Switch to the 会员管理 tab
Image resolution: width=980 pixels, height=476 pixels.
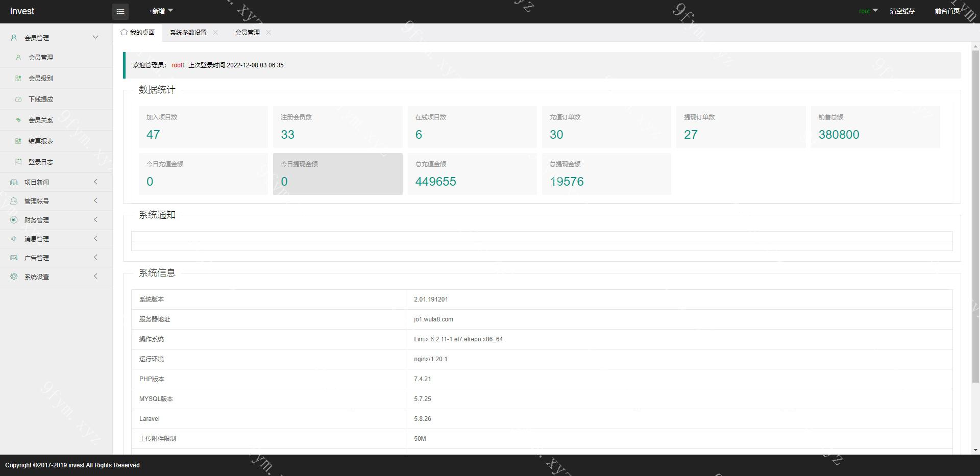coord(248,32)
